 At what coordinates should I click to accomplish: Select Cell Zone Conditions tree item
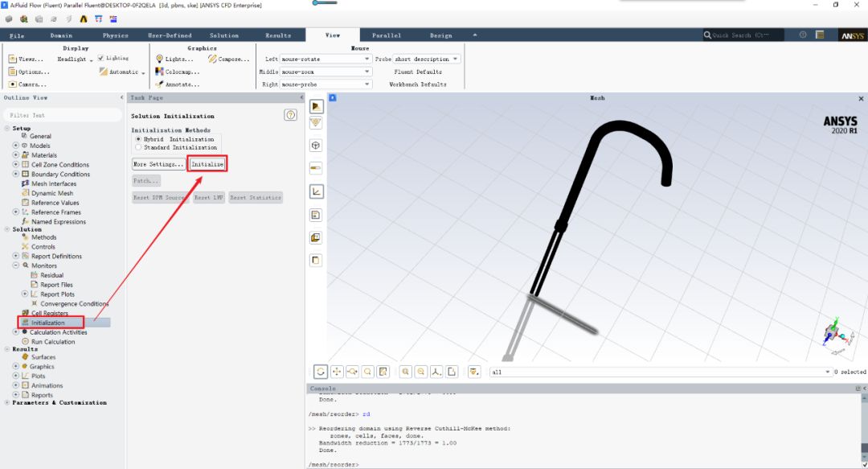[59, 165]
